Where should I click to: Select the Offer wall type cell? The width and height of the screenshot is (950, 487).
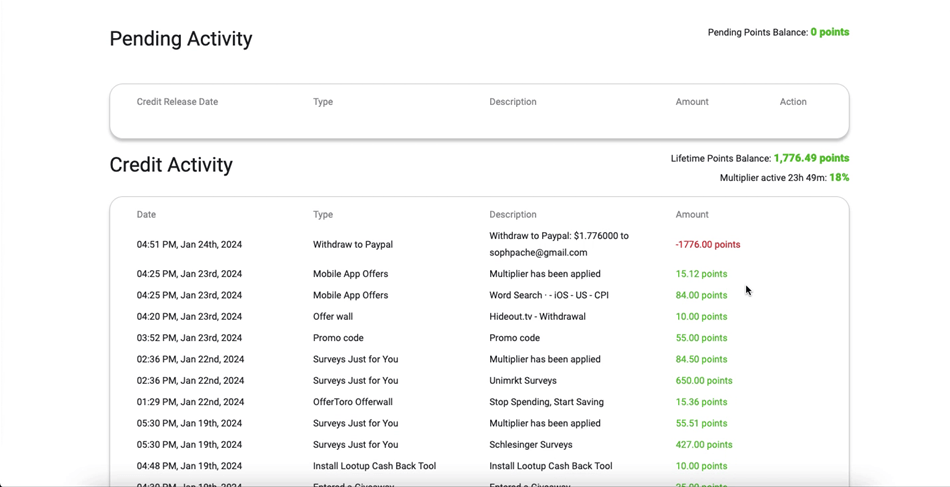333,316
